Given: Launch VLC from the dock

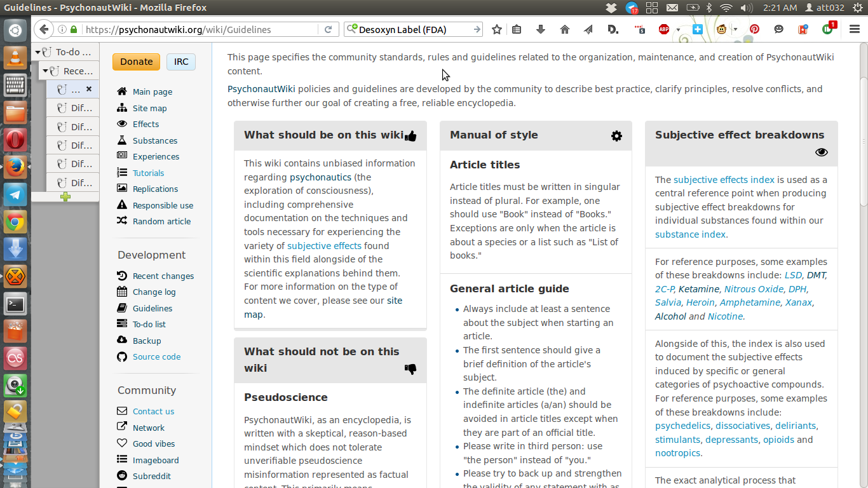Looking at the screenshot, I should [x=15, y=58].
